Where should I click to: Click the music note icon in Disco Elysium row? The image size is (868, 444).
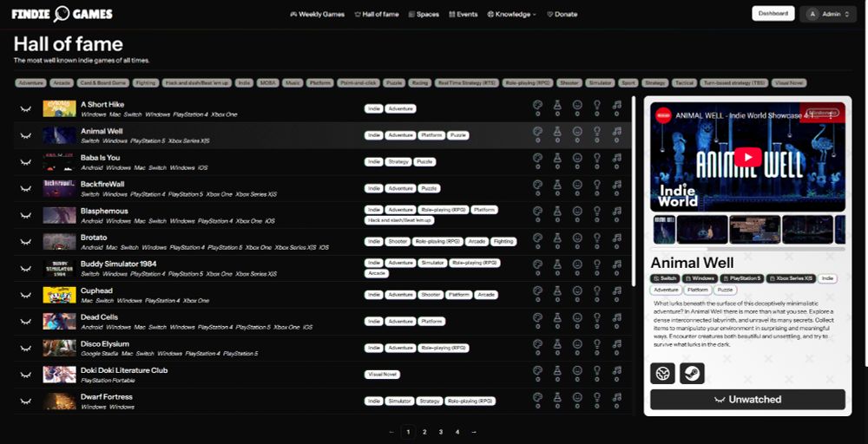coord(617,343)
